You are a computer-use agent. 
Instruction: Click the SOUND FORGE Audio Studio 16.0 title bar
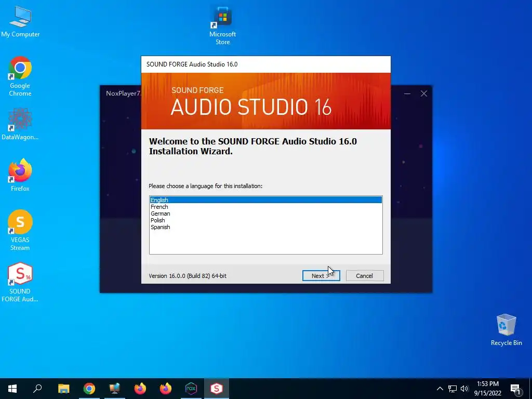click(265, 64)
